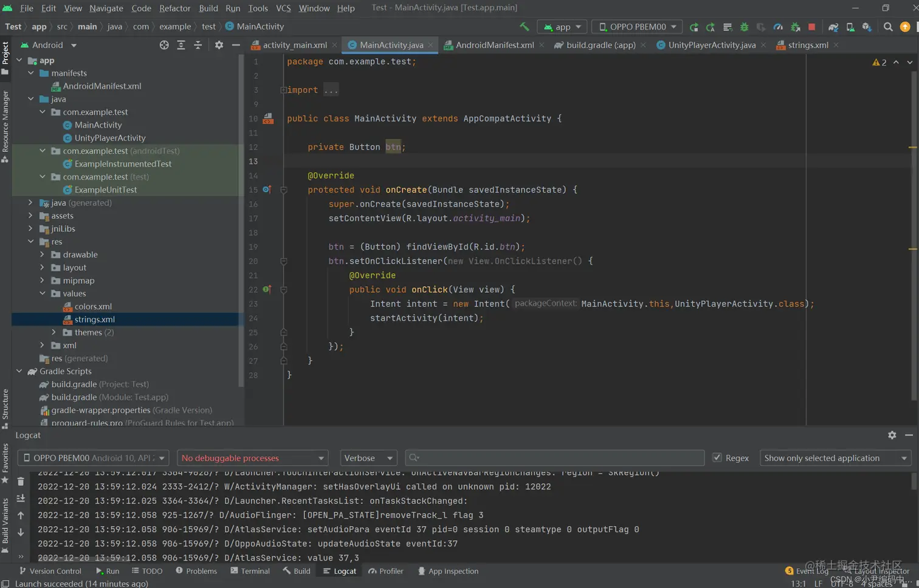Viewport: 919px width, 588px height.
Task: Collapse the onCreate method fold marker
Action: point(283,190)
